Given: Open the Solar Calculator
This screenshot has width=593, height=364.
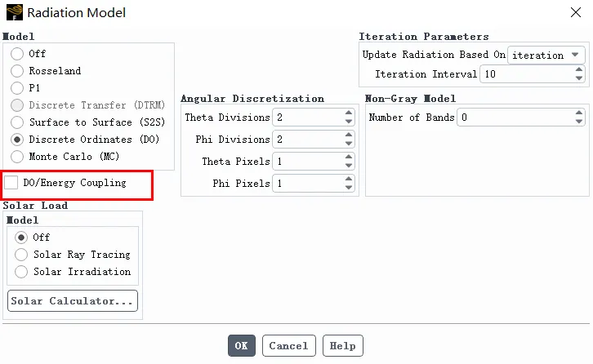Looking at the screenshot, I should tap(72, 301).
